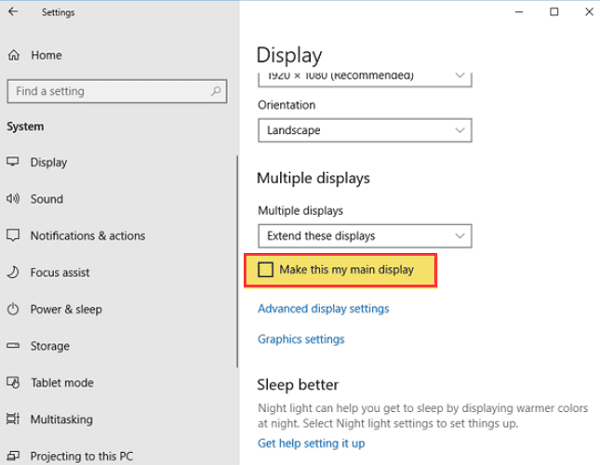Click the Multitasking icon

pyautogui.click(x=13, y=419)
